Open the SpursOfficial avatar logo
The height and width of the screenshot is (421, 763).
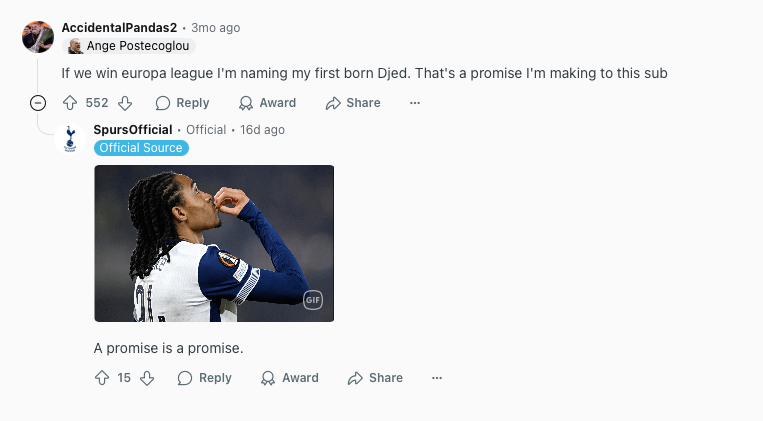pyautogui.click(x=70, y=139)
